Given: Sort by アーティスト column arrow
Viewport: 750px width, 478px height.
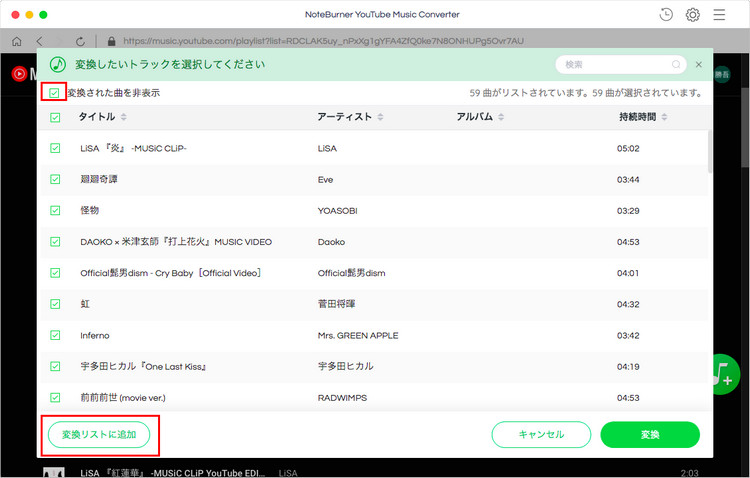Looking at the screenshot, I should pyautogui.click(x=380, y=117).
